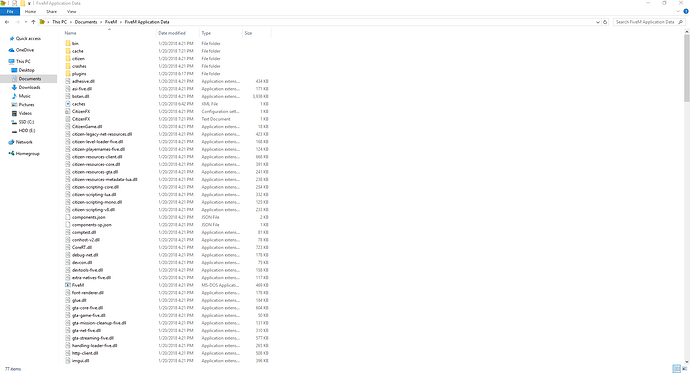The image size is (690, 373).
Task: Select Downloads in the navigation pane
Action: 29,88
